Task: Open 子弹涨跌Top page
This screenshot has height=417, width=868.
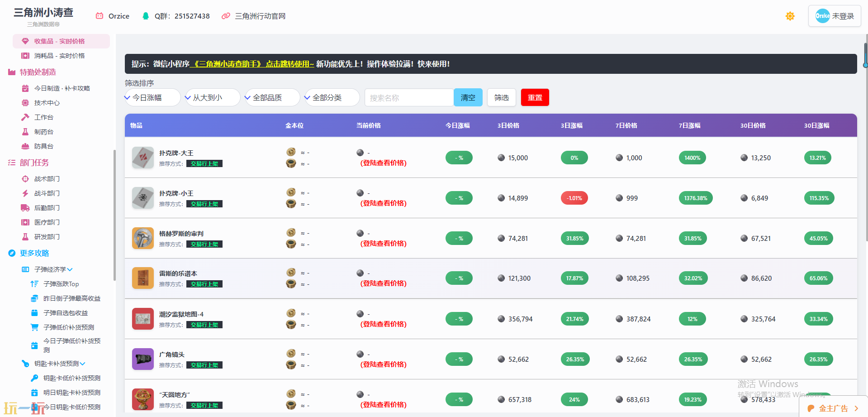Action: tap(61, 284)
